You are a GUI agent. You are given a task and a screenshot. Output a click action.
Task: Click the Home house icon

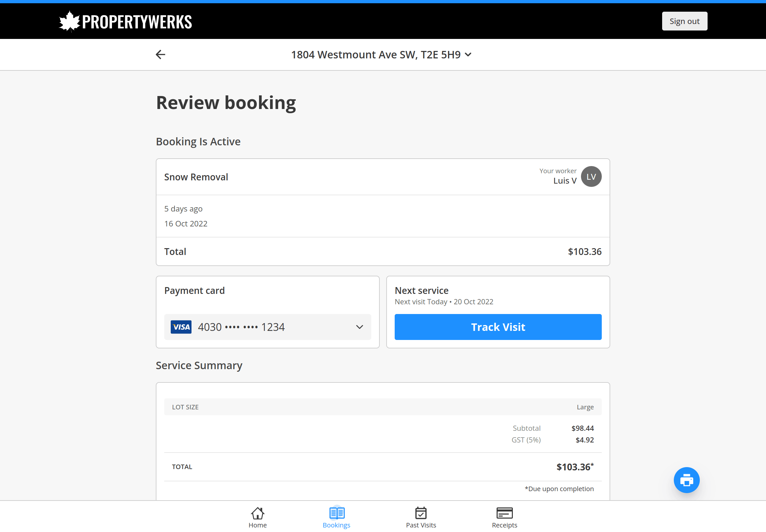[257, 513]
